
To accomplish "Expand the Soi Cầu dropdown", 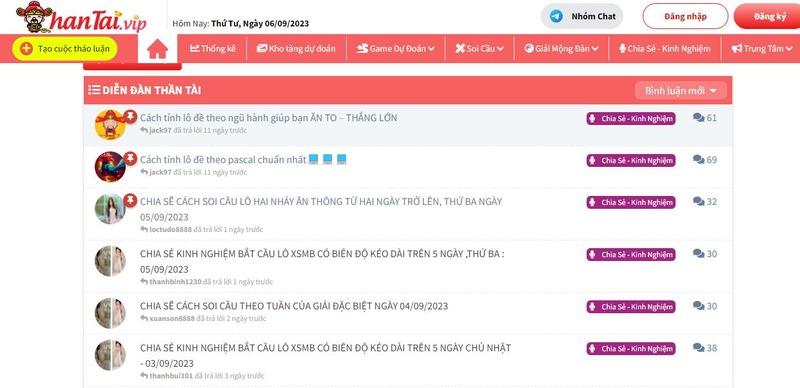I will [x=479, y=48].
